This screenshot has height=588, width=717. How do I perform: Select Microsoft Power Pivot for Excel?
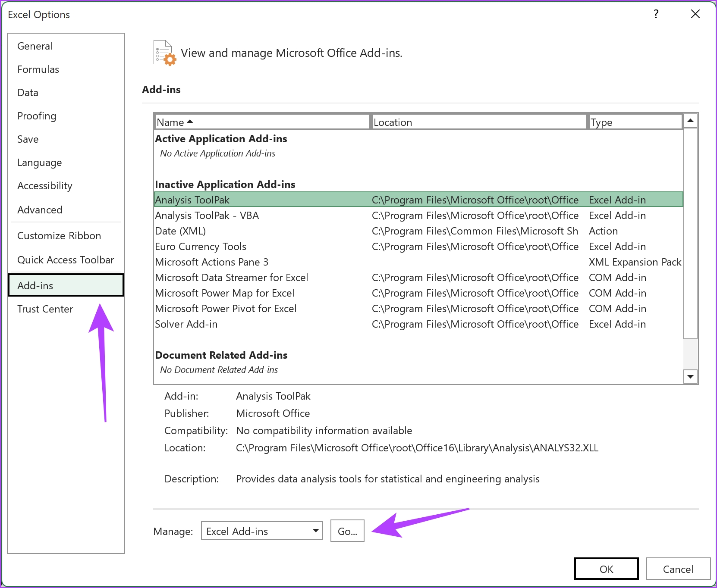[x=418, y=309]
